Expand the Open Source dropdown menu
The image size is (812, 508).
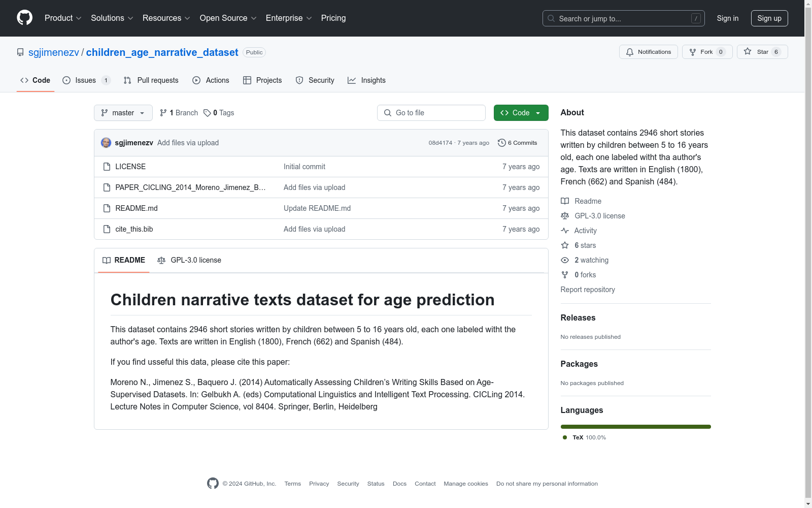[228, 18]
